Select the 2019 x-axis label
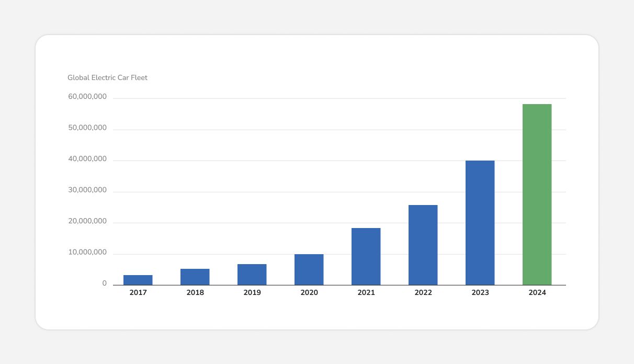The width and height of the screenshot is (634, 364). 252,293
